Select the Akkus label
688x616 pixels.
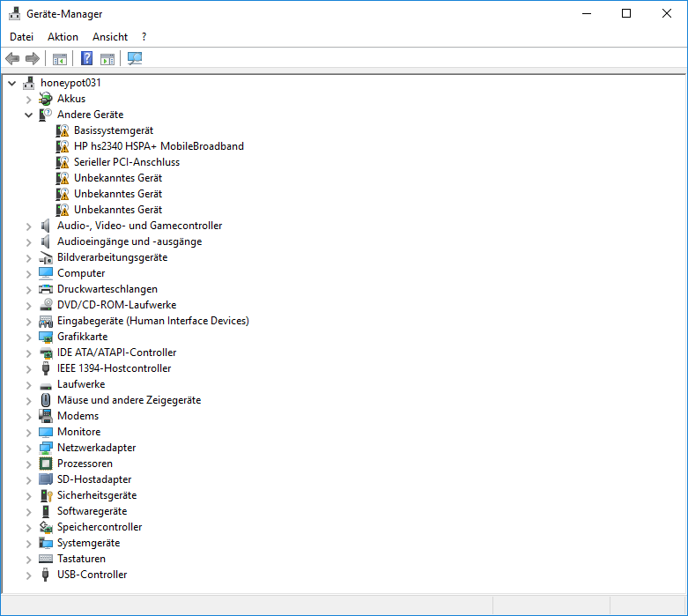click(x=71, y=99)
